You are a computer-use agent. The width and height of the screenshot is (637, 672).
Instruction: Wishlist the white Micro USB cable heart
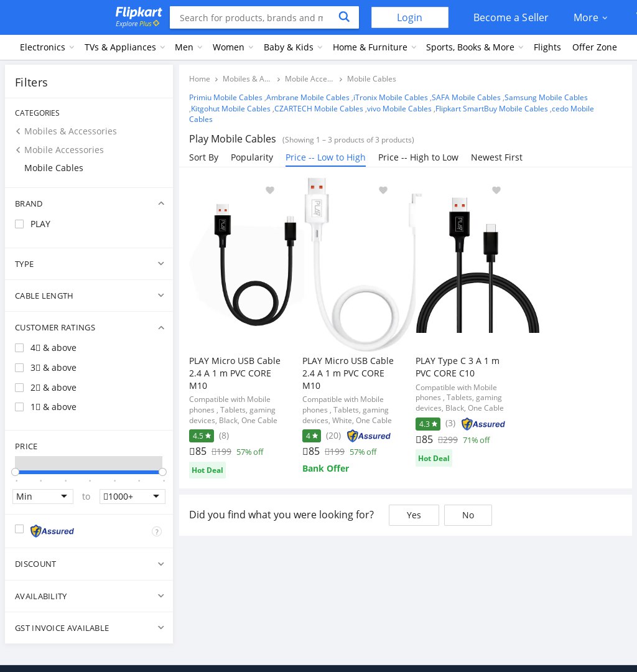click(383, 190)
